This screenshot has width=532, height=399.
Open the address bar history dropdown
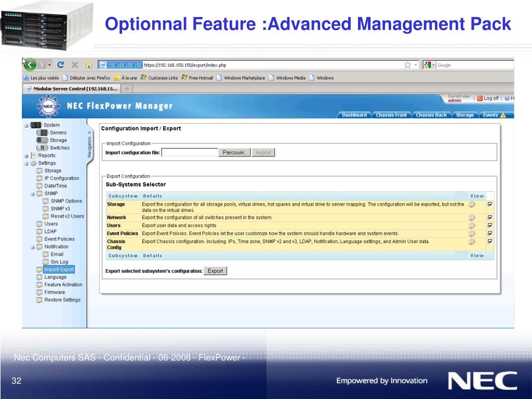pos(416,65)
